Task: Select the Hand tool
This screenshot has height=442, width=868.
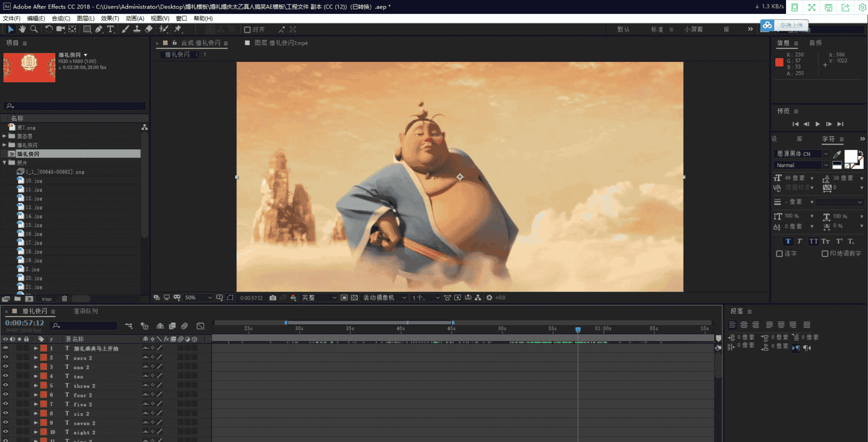Action: [22, 29]
